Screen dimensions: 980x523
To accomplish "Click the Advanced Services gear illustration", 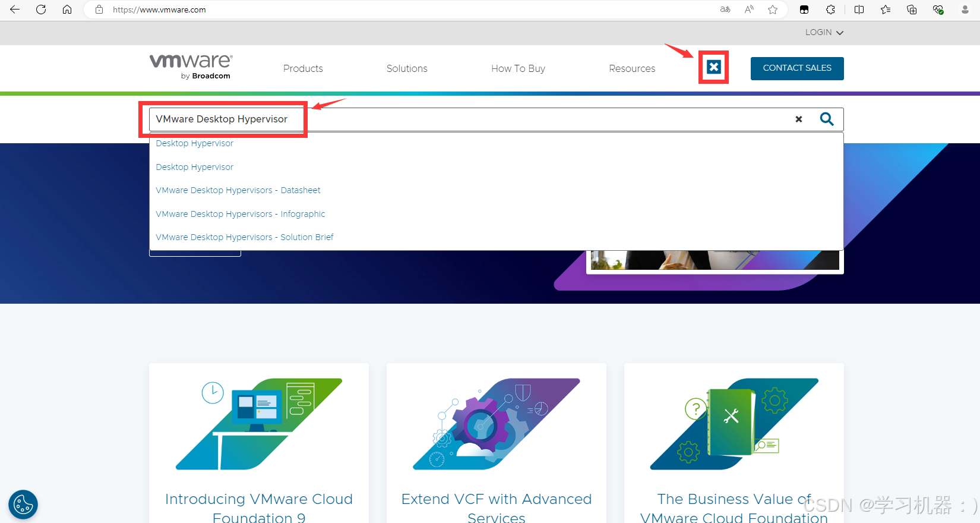I will 497,424.
